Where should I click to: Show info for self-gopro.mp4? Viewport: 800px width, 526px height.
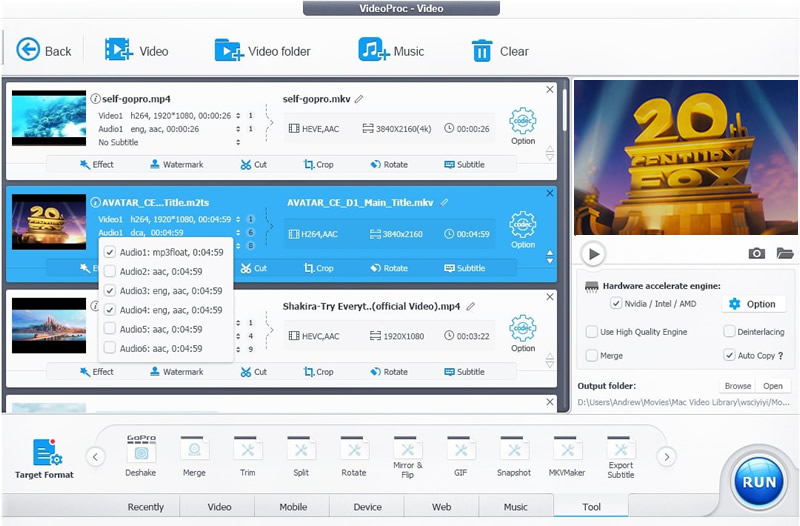point(95,98)
